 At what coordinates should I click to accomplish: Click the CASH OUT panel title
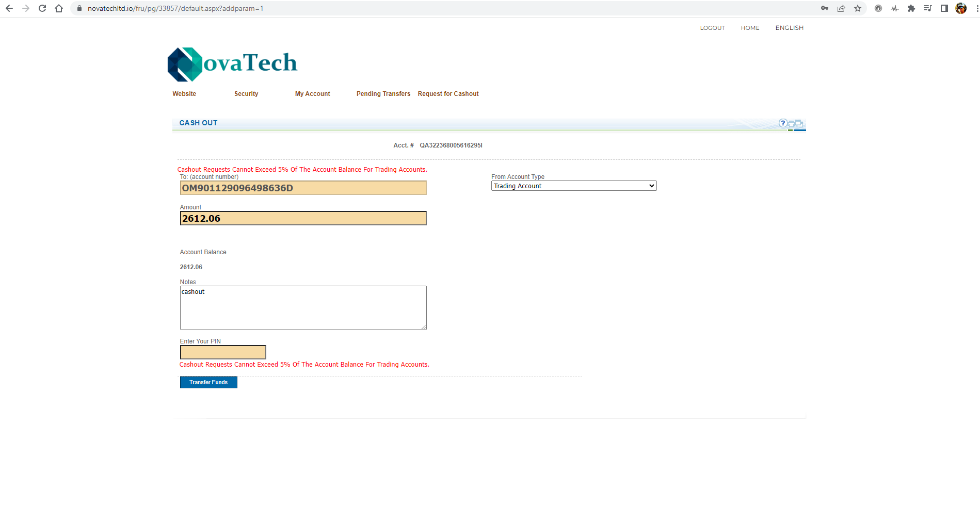pyautogui.click(x=199, y=123)
